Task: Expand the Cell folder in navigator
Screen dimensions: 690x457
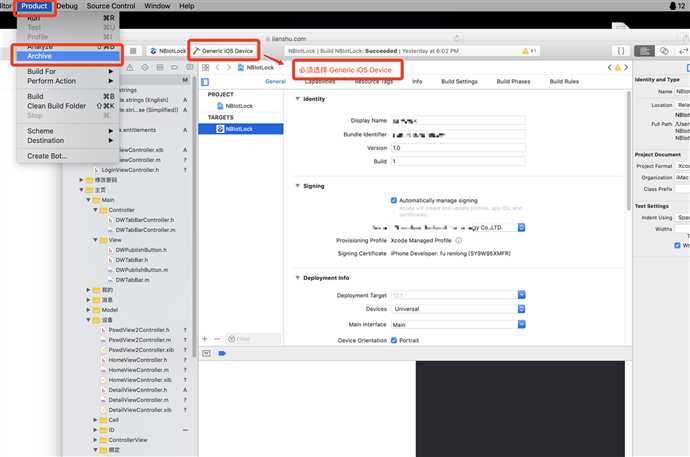Action: click(x=95, y=420)
